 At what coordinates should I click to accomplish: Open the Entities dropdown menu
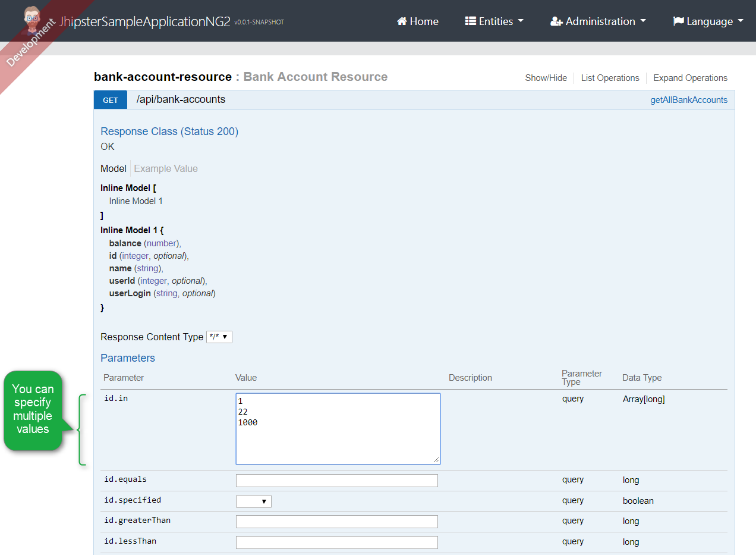494,21
